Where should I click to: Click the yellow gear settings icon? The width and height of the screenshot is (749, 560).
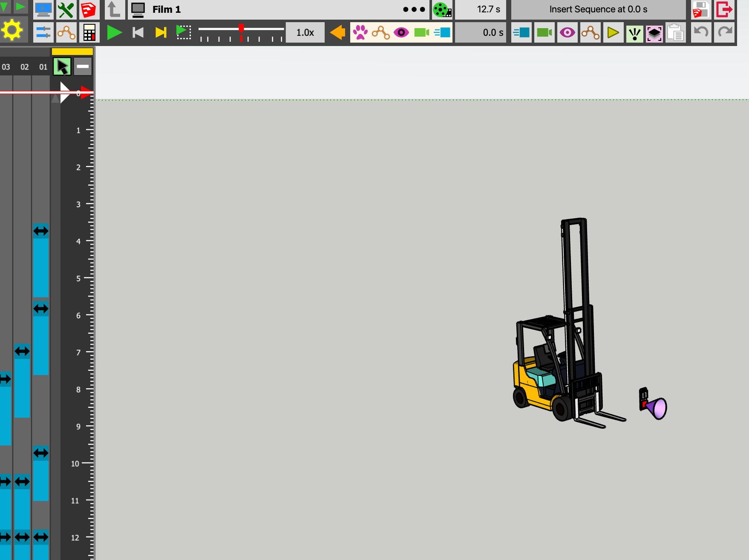pos(12,31)
